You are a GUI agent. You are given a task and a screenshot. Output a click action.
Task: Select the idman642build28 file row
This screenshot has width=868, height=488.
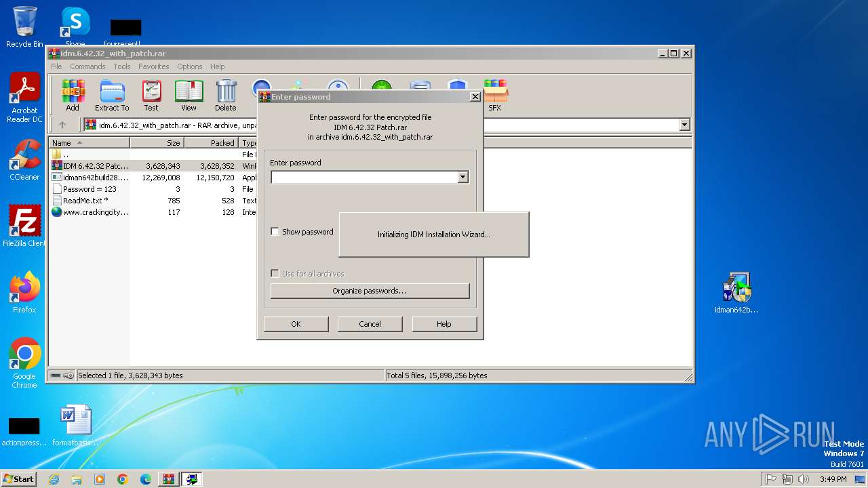[153, 178]
